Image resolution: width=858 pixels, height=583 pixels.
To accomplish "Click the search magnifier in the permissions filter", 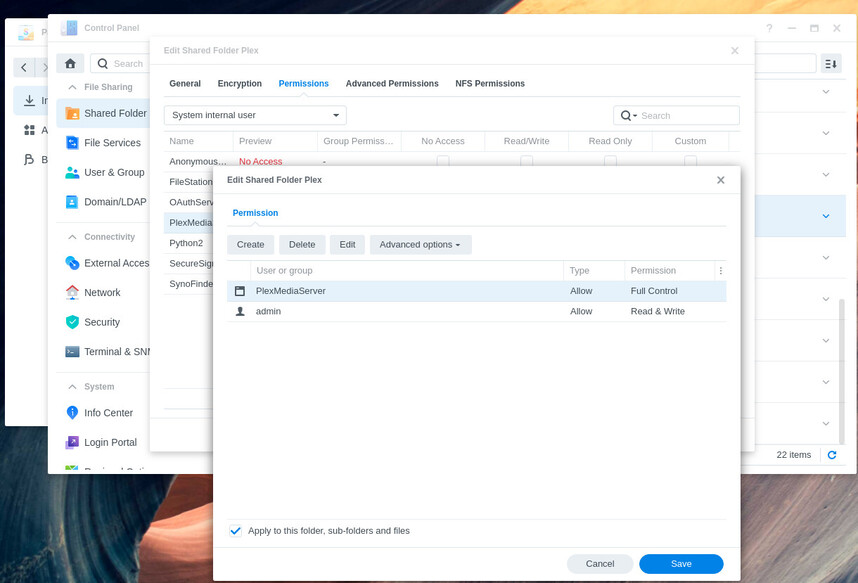I will (x=628, y=116).
